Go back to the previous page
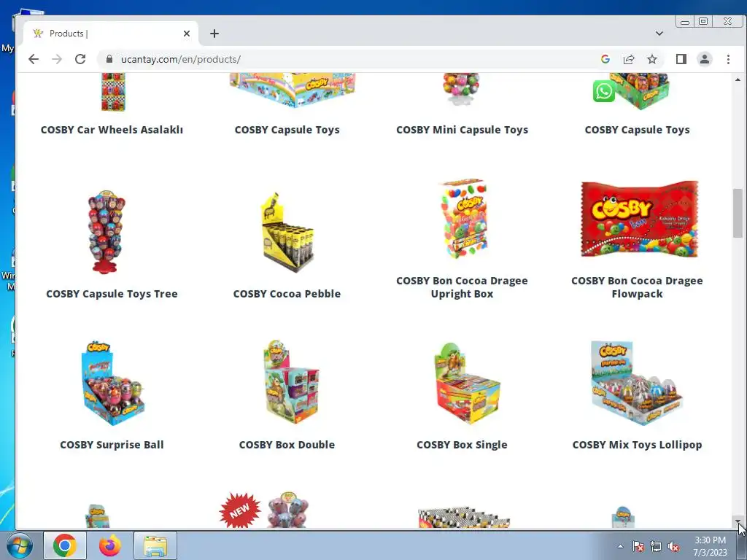747x560 pixels. (34, 59)
